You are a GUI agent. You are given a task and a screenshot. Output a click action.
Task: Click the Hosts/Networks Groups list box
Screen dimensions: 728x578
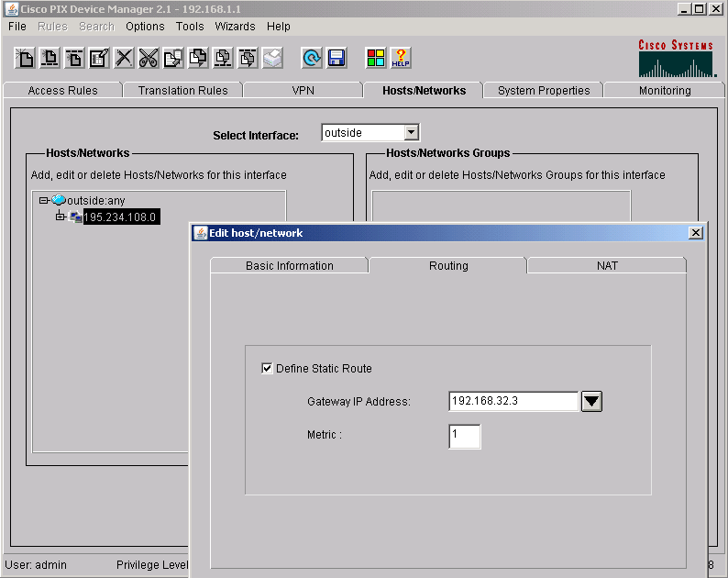click(x=501, y=206)
